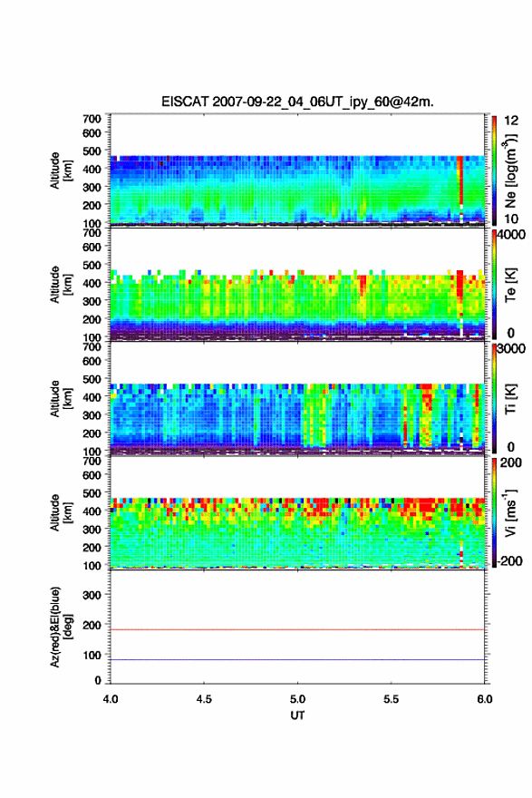The image size is (532, 798).
Task: Click the 300 tick of bottom degree axis
Action: point(92,595)
